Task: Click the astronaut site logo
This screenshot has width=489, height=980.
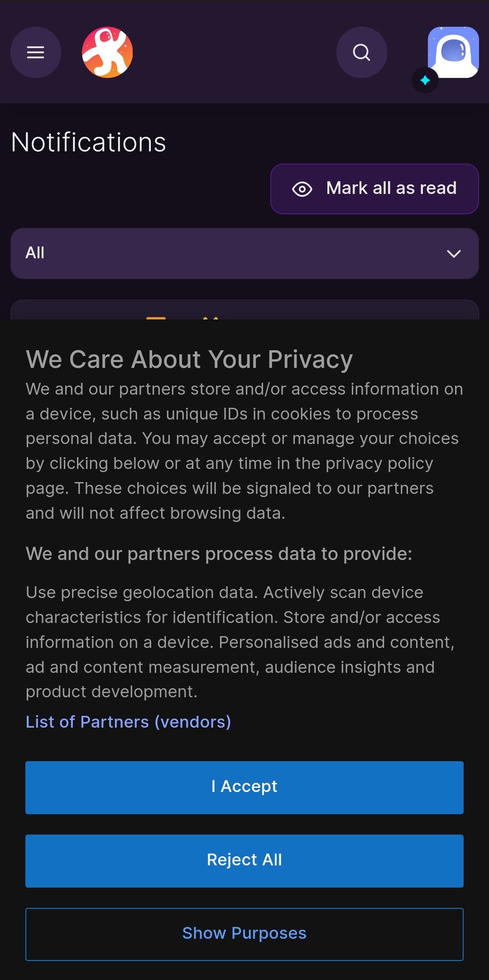Action: [x=107, y=53]
